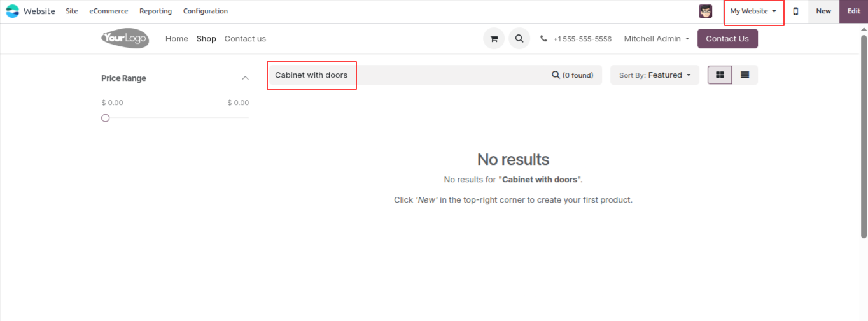
Task: Click the search magnifier in product search
Action: (556, 75)
